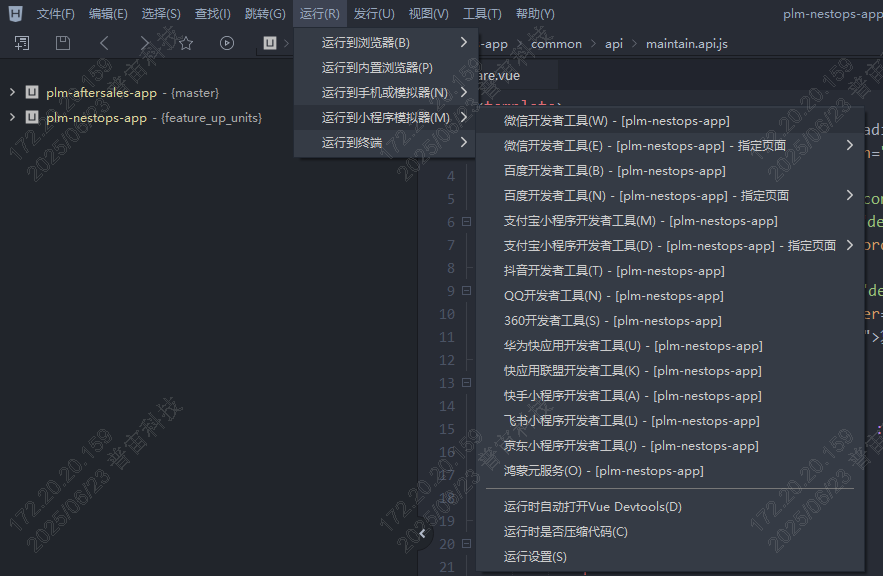Run with QQ开发者工具(N)

pyautogui.click(x=670, y=296)
